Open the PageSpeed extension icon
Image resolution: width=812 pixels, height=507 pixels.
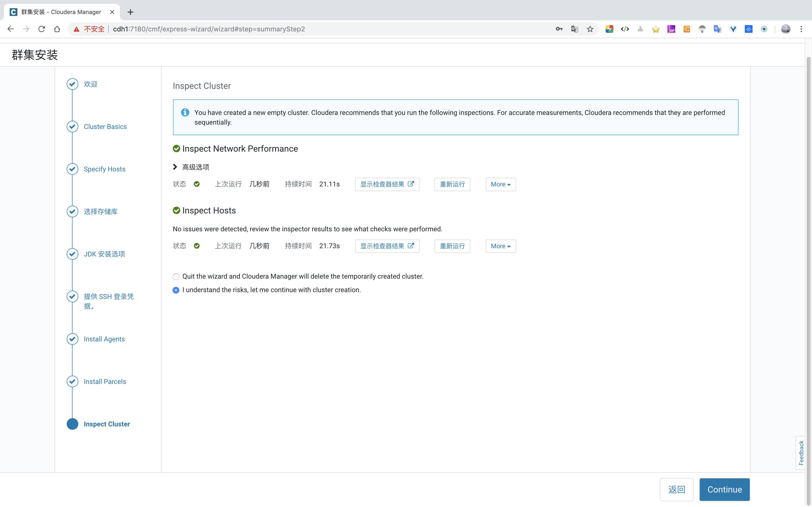[x=609, y=29]
